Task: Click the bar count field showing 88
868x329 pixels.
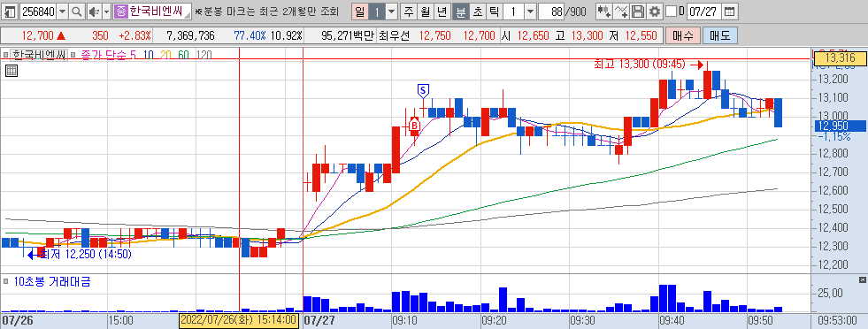Action: 551,11
